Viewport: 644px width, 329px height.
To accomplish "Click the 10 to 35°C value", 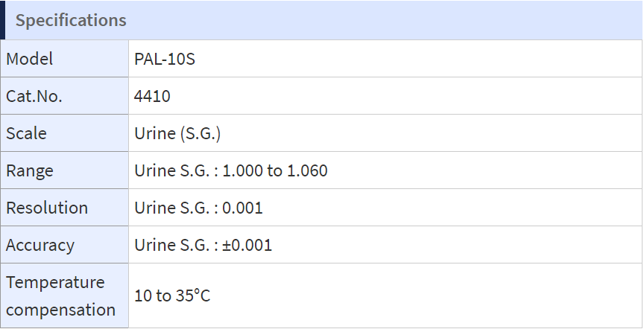I will (x=172, y=296).
